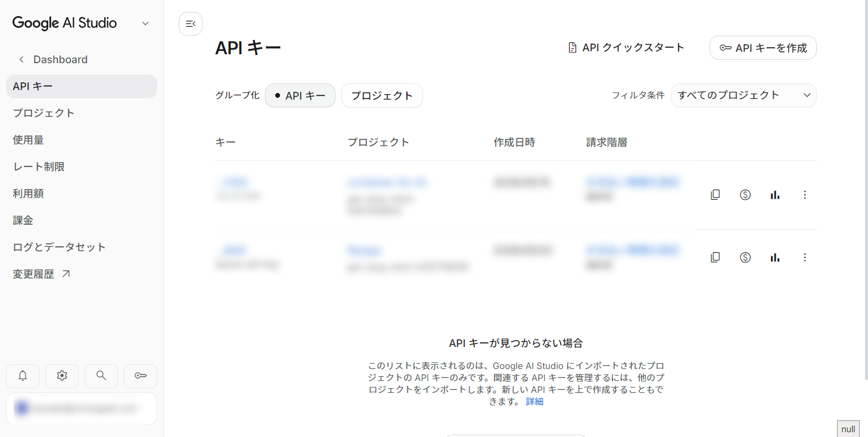
Task: Collapse the sidebar with the panel toggle icon
Action: pyautogui.click(x=191, y=24)
